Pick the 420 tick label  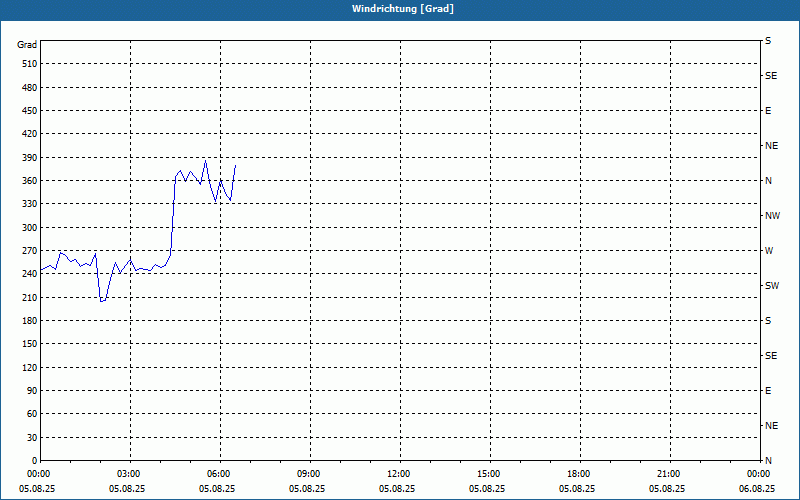pos(30,134)
